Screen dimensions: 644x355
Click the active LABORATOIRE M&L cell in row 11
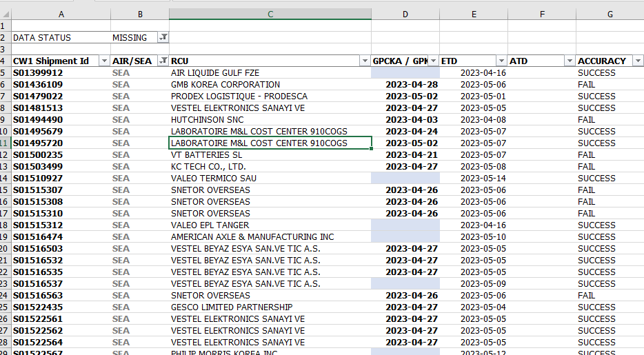pyautogui.click(x=270, y=143)
